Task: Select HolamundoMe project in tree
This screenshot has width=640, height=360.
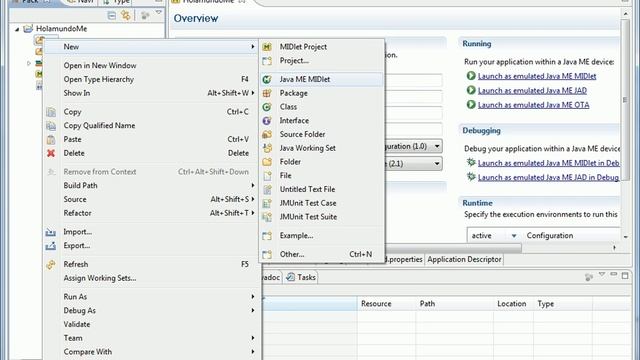Action: [x=61, y=29]
